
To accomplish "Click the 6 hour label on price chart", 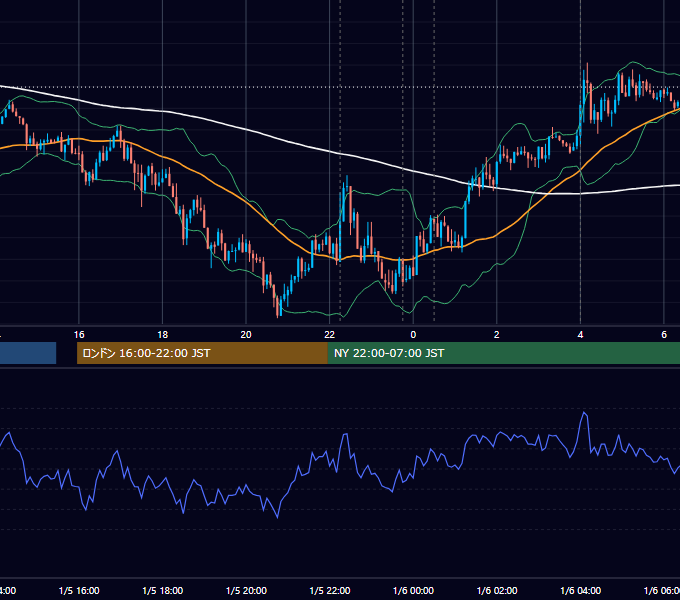I will click(664, 335).
